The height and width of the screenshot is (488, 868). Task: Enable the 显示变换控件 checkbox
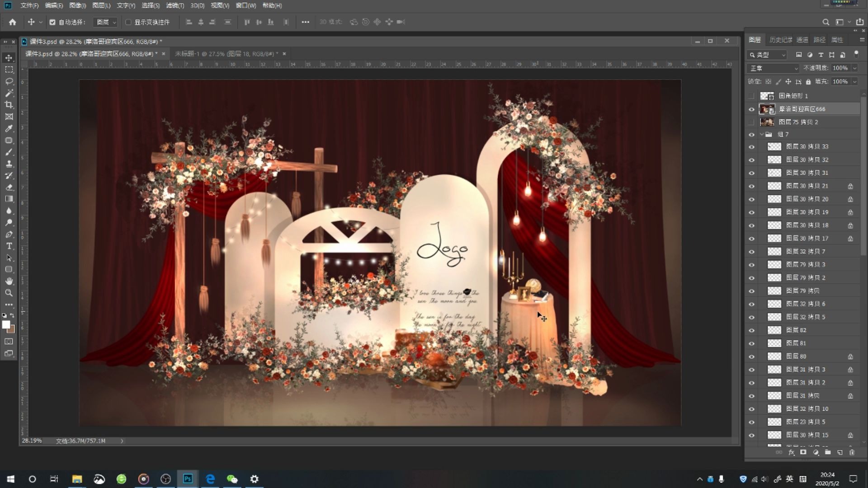coord(128,22)
